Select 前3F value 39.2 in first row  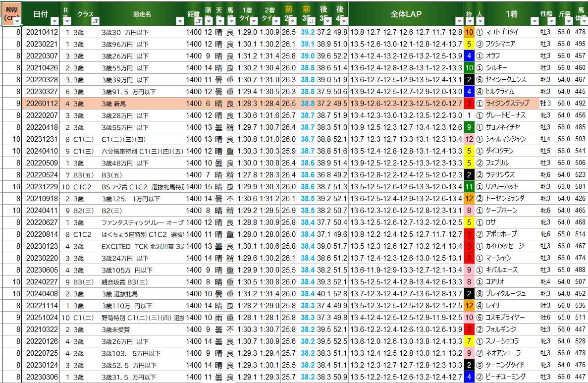[x=308, y=32]
